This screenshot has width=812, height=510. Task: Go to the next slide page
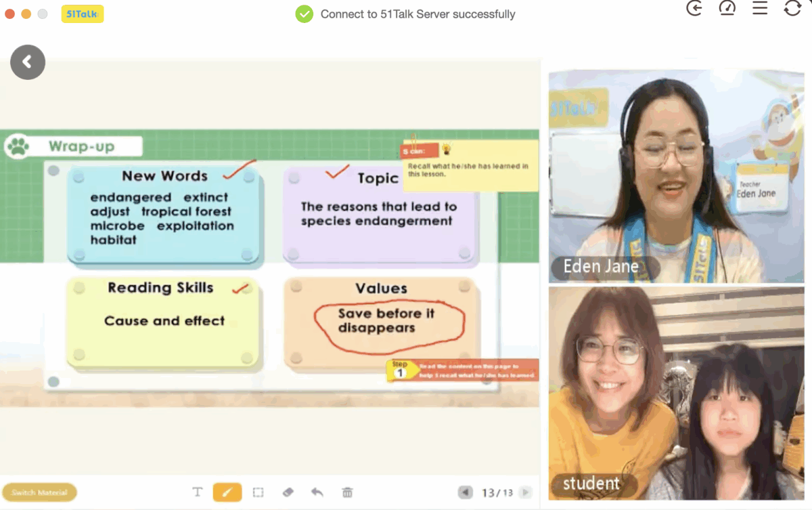point(525,492)
